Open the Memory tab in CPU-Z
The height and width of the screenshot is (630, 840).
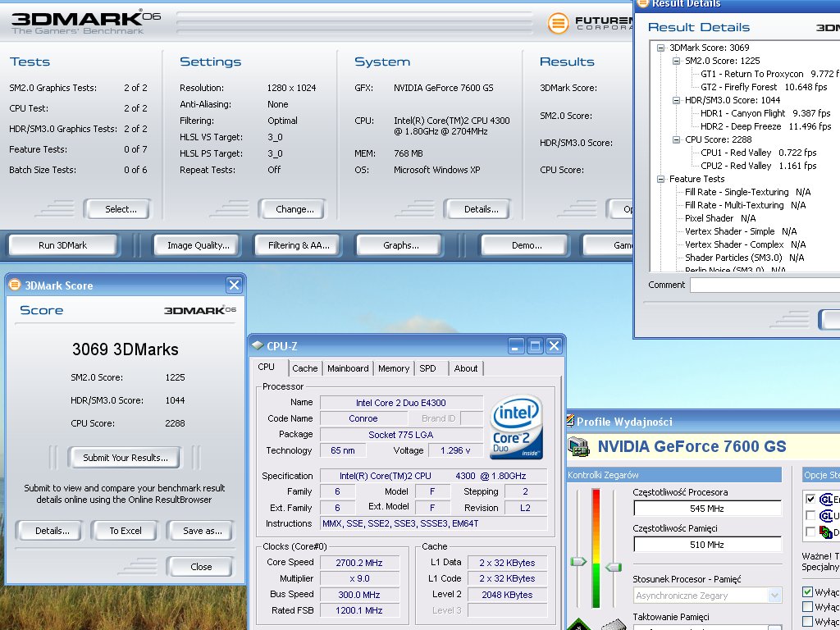393,368
